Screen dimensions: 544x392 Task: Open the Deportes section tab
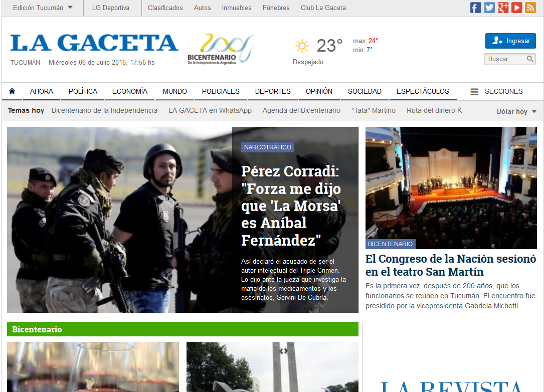(273, 91)
